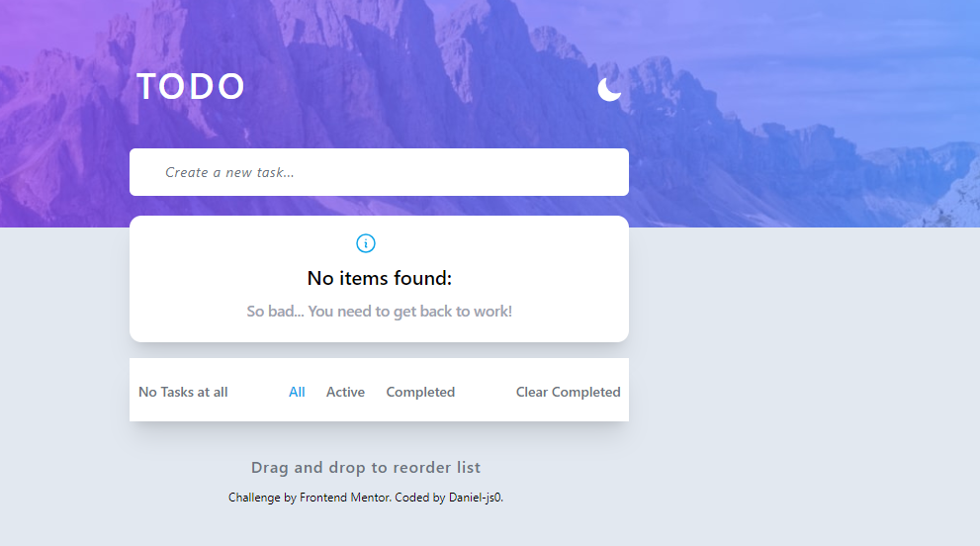This screenshot has height=546, width=980.
Task: Click the 'So bad...' back to work message
Action: click(379, 312)
